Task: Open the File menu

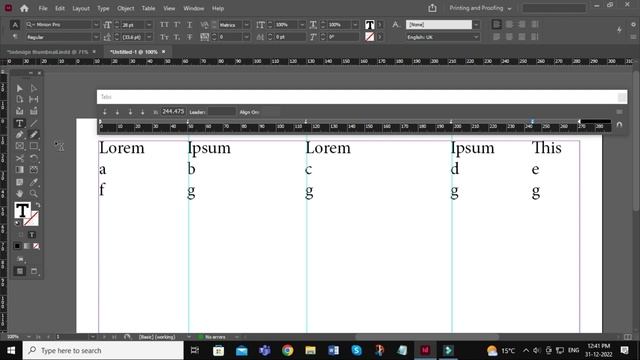Action: tap(43, 8)
